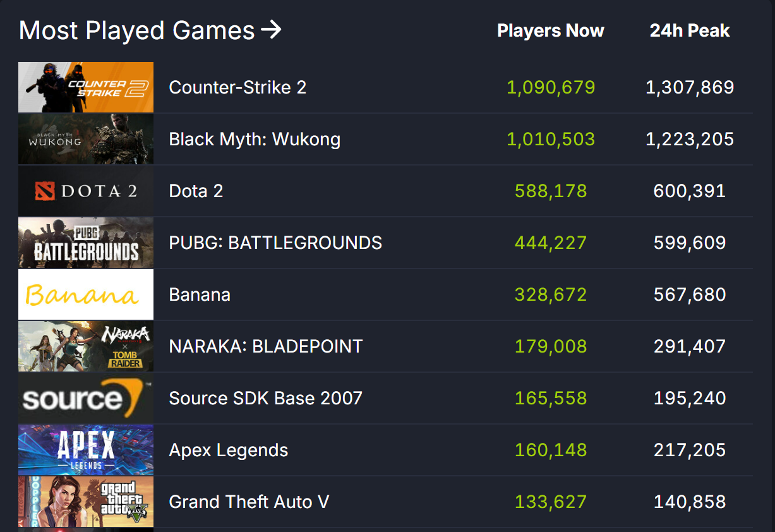Open NARAKA: BLADEPOINT title link
The image size is (775, 532).
click(266, 346)
